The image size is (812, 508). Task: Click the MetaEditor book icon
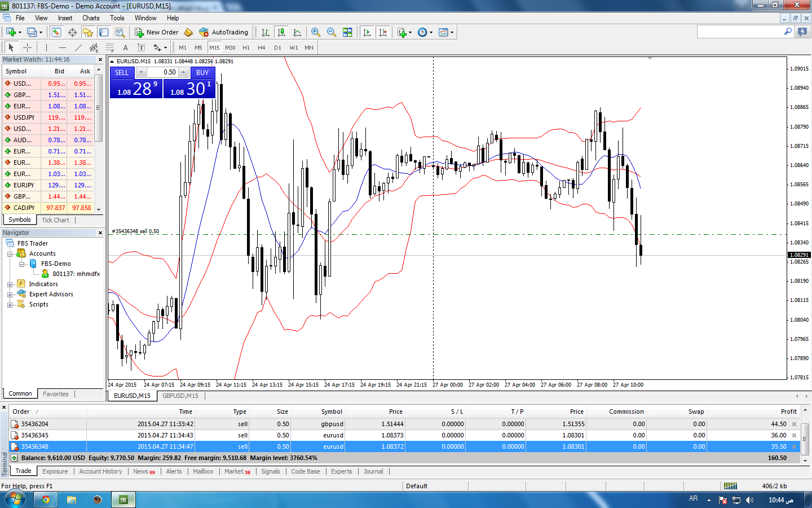[x=188, y=32]
